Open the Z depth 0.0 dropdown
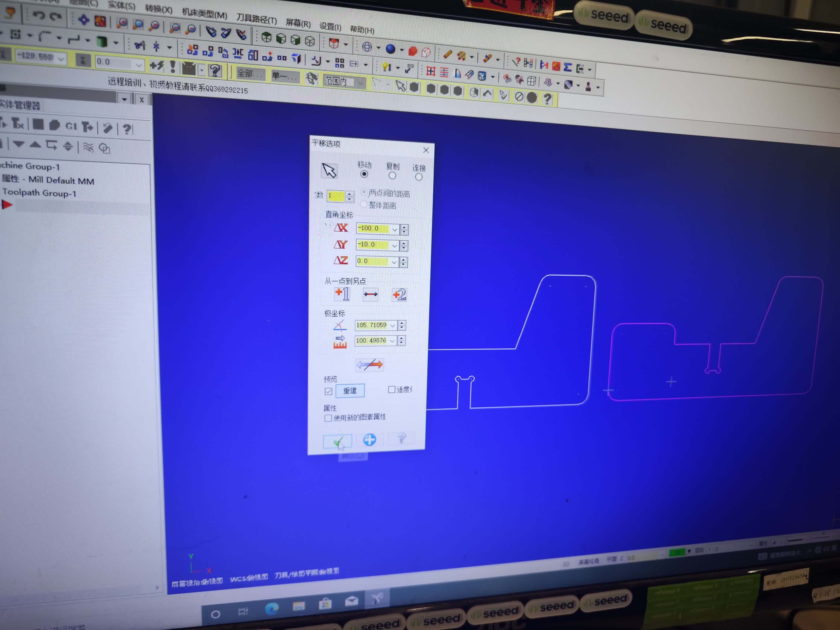 138,65
